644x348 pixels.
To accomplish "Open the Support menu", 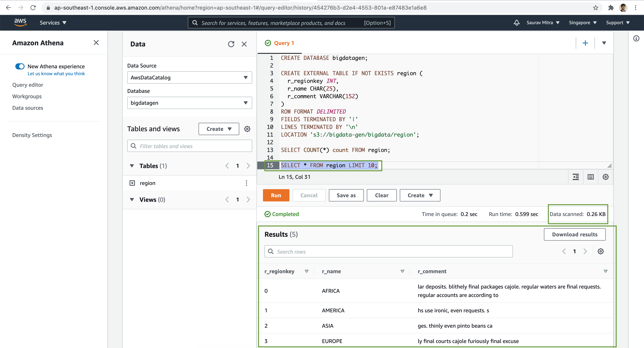I will point(618,23).
